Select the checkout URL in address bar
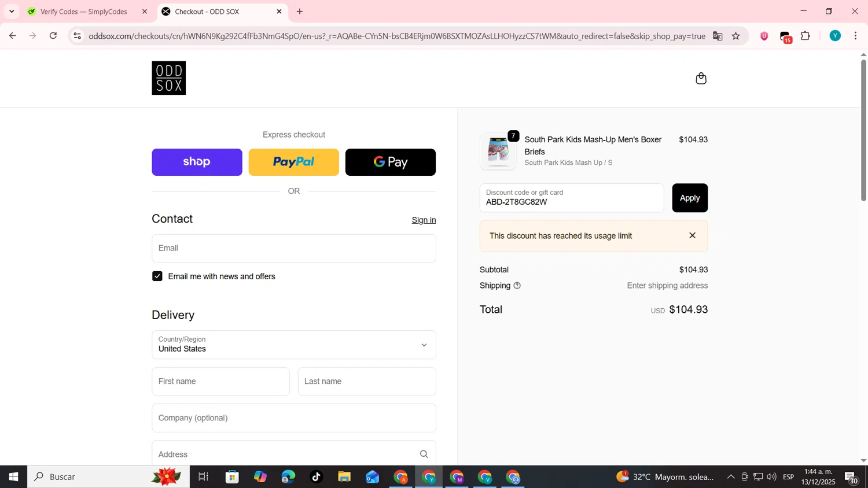This screenshot has height=488, width=868. pos(397,36)
